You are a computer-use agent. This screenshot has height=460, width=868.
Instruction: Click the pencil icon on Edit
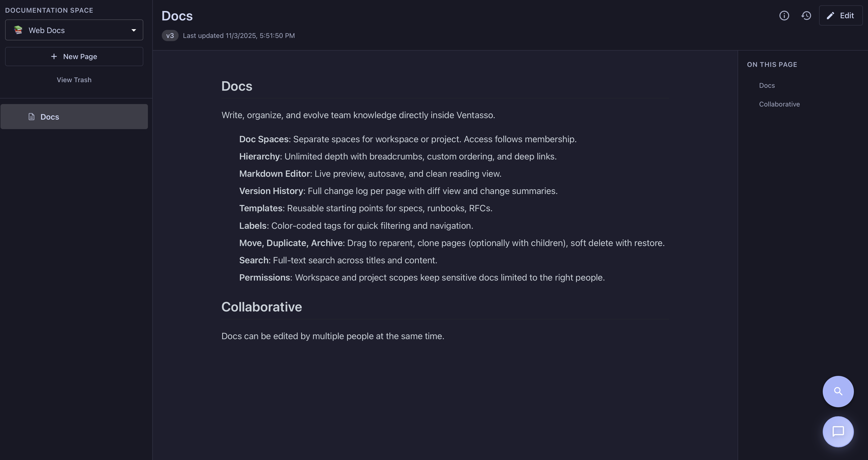pos(830,16)
